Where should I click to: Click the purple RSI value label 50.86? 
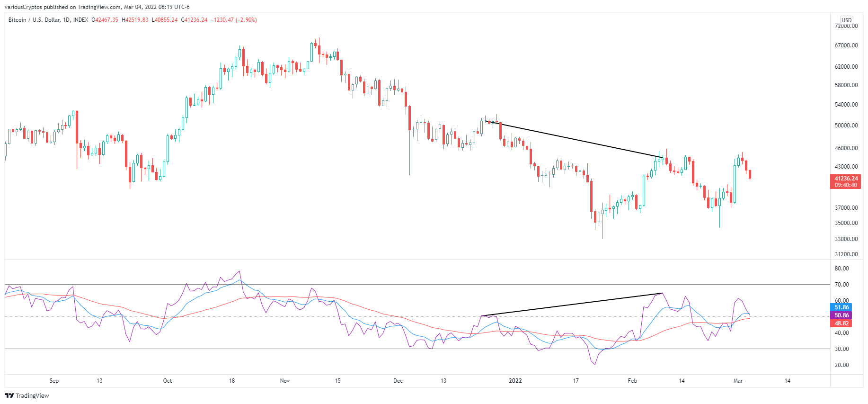tap(841, 315)
